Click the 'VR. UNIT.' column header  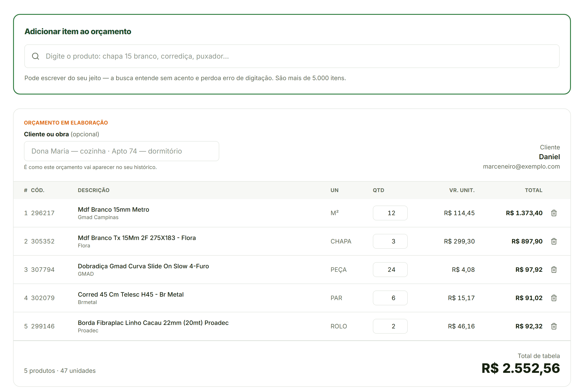coord(462,190)
